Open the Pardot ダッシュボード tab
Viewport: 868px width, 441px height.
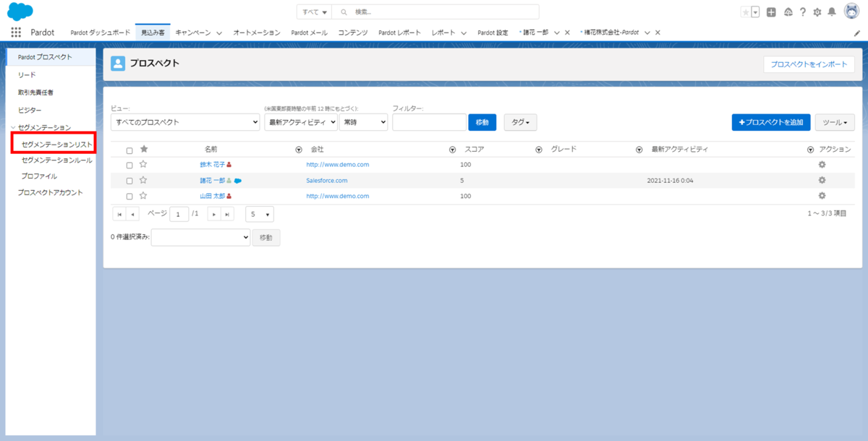101,33
